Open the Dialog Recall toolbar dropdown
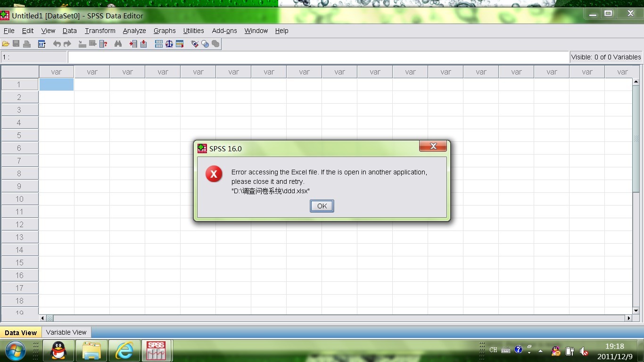 pyautogui.click(x=42, y=44)
